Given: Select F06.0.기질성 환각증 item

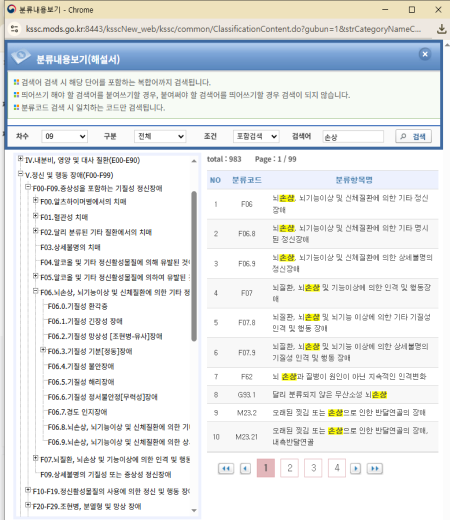Looking at the screenshot, I should pos(77,306).
